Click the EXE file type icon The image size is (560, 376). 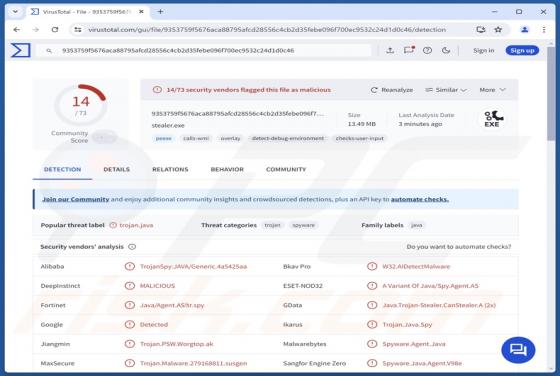click(492, 119)
